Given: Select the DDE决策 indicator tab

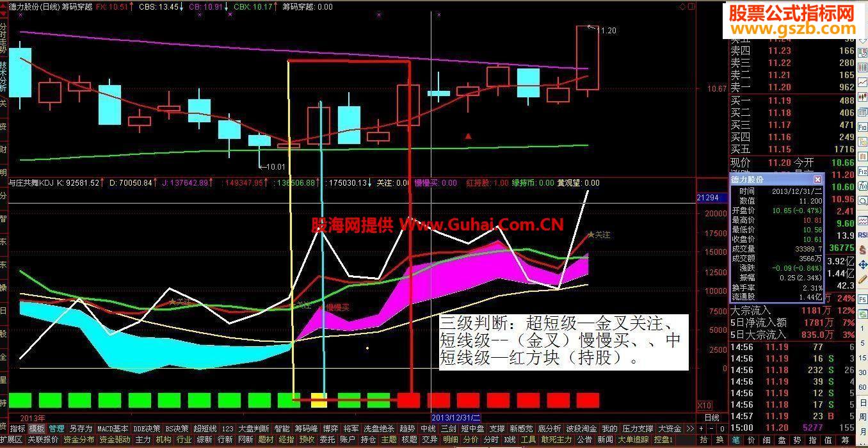Looking at the screenshot, I should [147, 429].
